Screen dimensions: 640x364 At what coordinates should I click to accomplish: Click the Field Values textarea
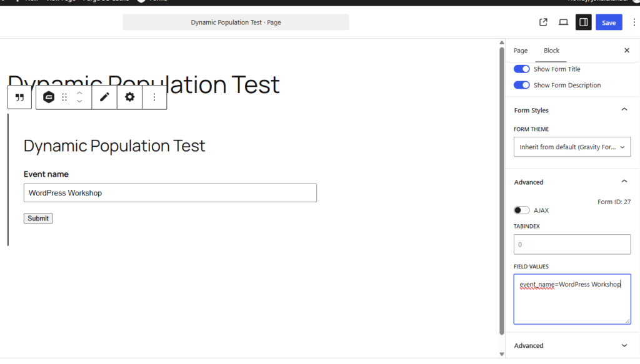572,299
